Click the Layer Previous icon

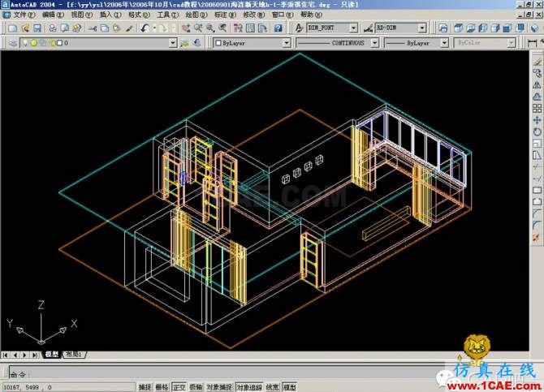[x=197, y=43]
